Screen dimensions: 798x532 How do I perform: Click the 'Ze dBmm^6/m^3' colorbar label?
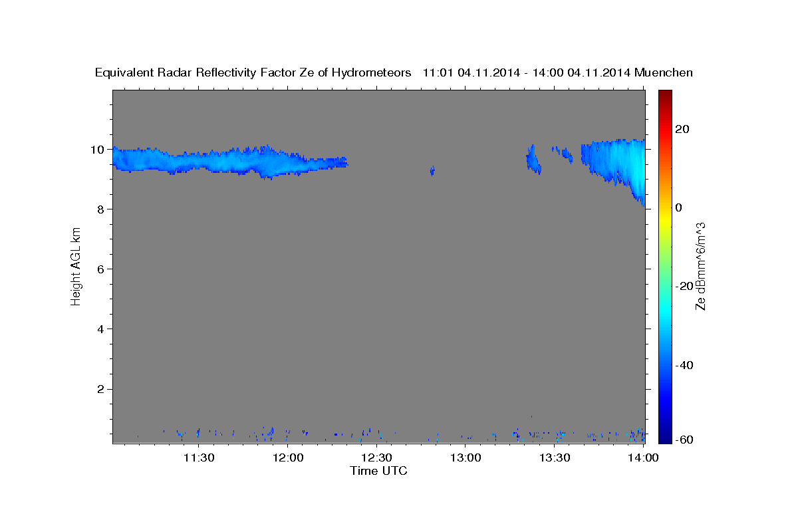pyautogui.click(x=700, y=266)
